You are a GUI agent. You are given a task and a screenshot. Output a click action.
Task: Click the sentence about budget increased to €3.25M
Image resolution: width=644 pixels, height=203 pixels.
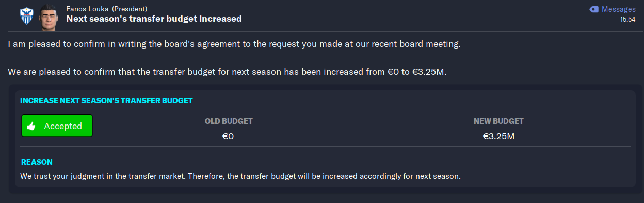tap(227, 72)
